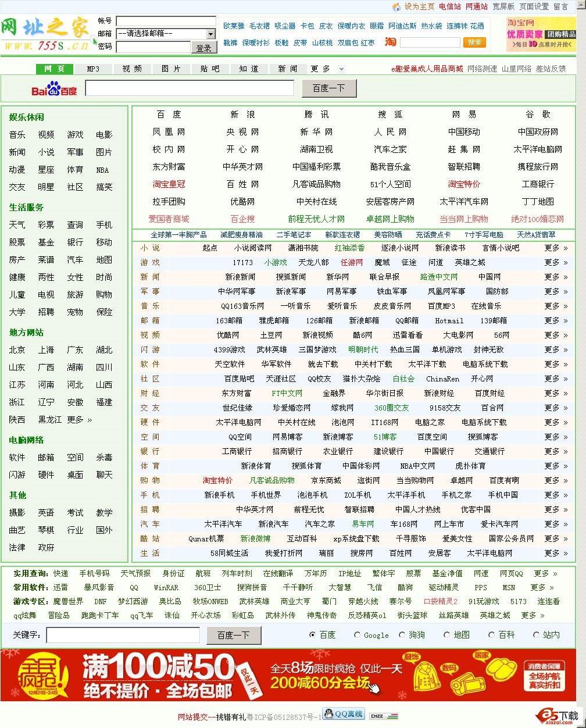This screenshot has height=728, width=586.
Task: Open the Hotmail link in 邮箱 row
Action: click(449, 320)
